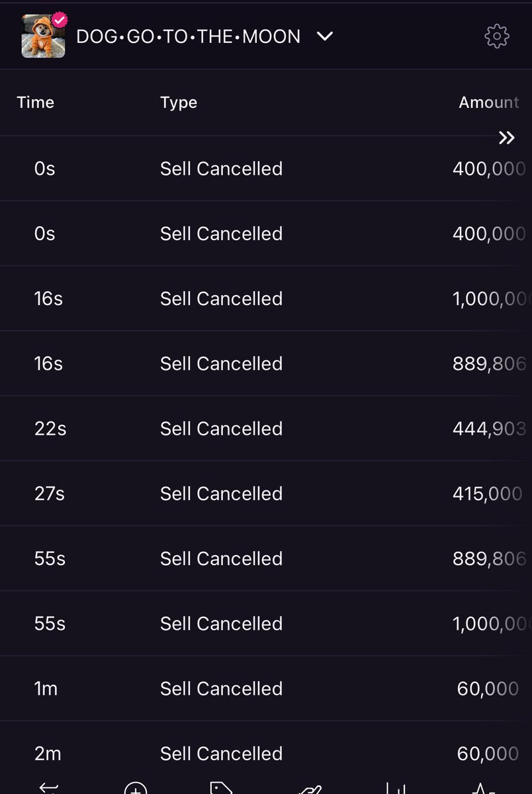Tap the activity pulse icon in bottom bar

click(x=484, y=788)
